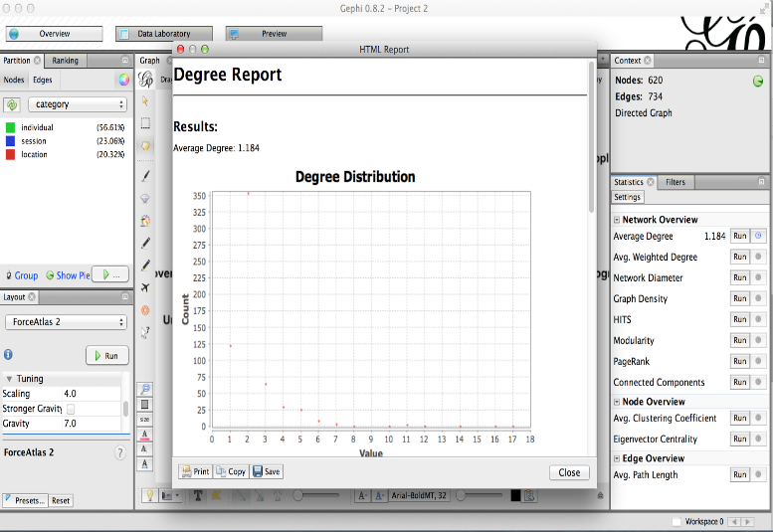Click status dot next to Modularity
The image size is (773, 532).
758,340
